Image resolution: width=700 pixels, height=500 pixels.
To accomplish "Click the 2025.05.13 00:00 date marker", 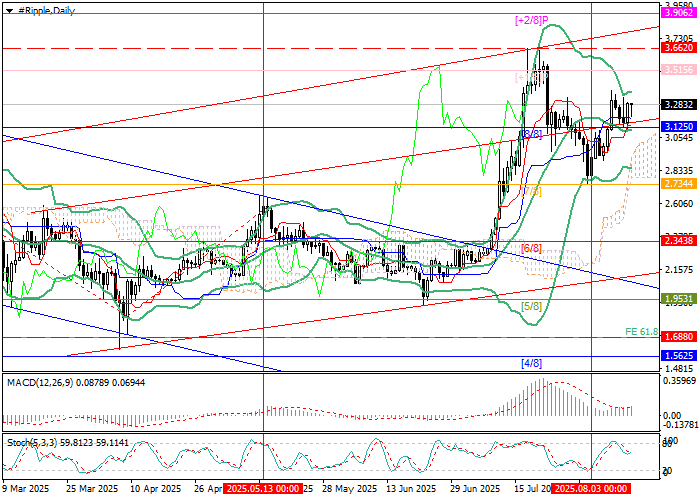I will 261,489.
